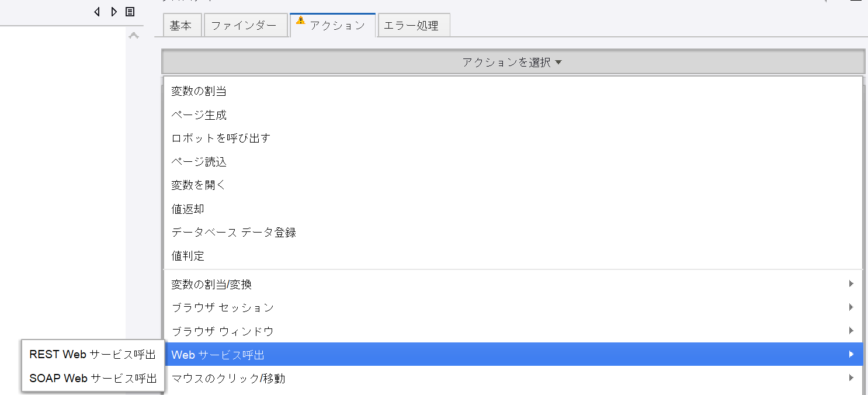The image size is (868, 395).
Task: Switch to the 基本 tab
Action: point(181,26)
